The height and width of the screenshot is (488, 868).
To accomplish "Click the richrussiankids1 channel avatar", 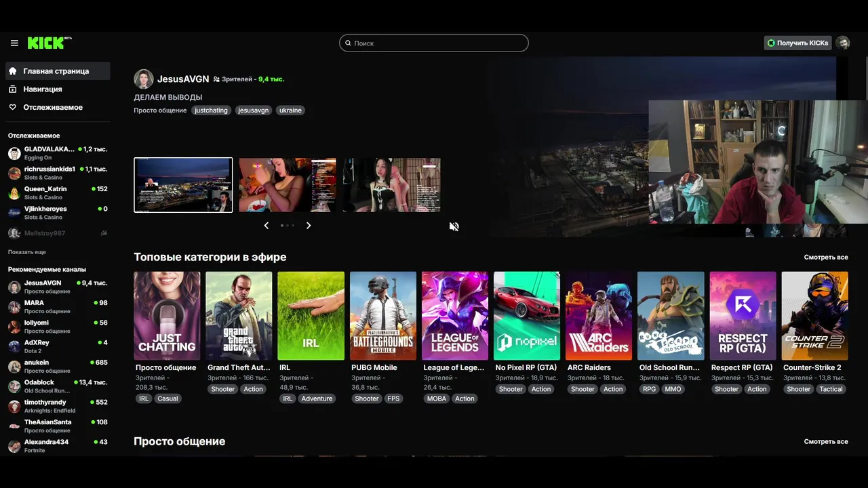I will (14, 173).
